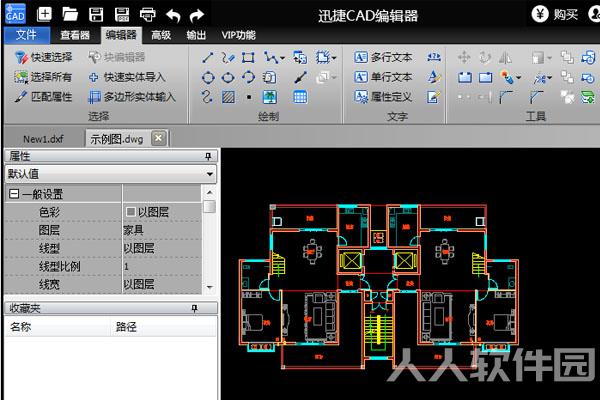
Task: Select the rectangle drawing tool
Action: click(248, 57)
